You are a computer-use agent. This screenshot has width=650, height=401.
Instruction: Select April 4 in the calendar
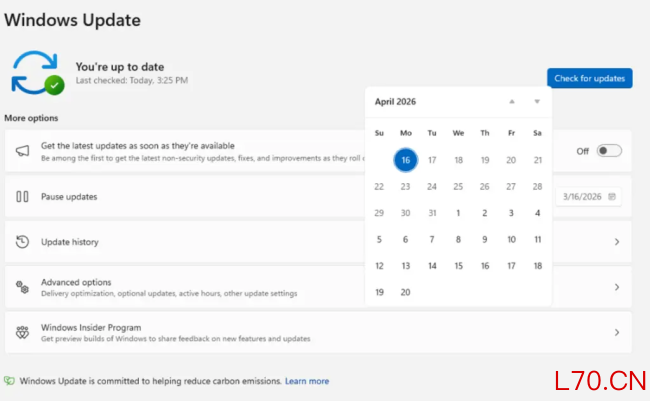click(538, 213)
